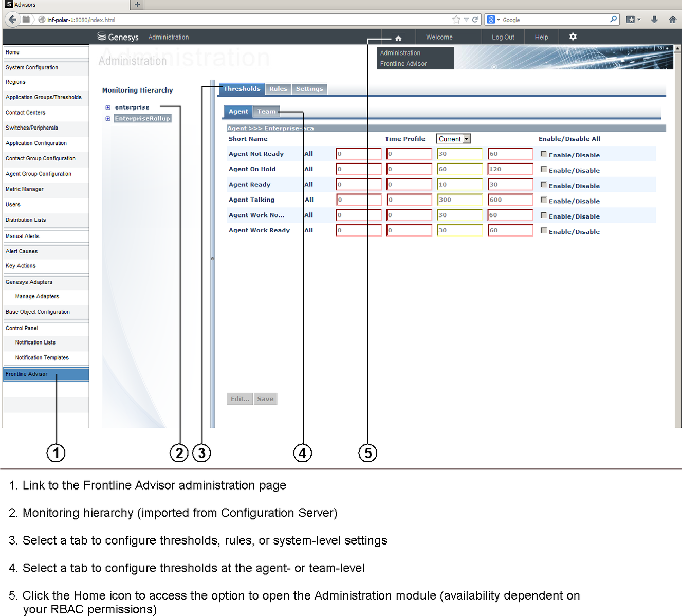Image resolution: width=682 pixels, height=616 pixels.
Task: Open browser downloads arrow icon
Action: tap(654, 20)
